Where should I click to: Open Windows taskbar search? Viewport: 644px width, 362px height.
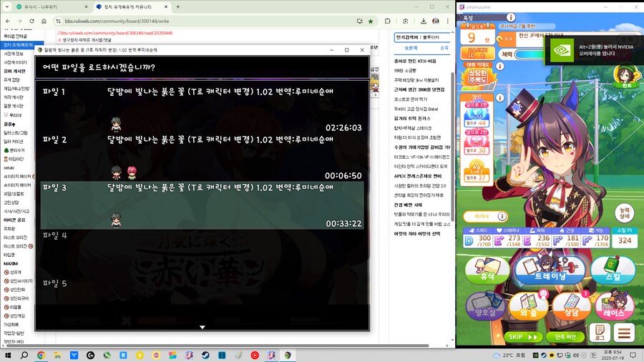coord(24,355)
